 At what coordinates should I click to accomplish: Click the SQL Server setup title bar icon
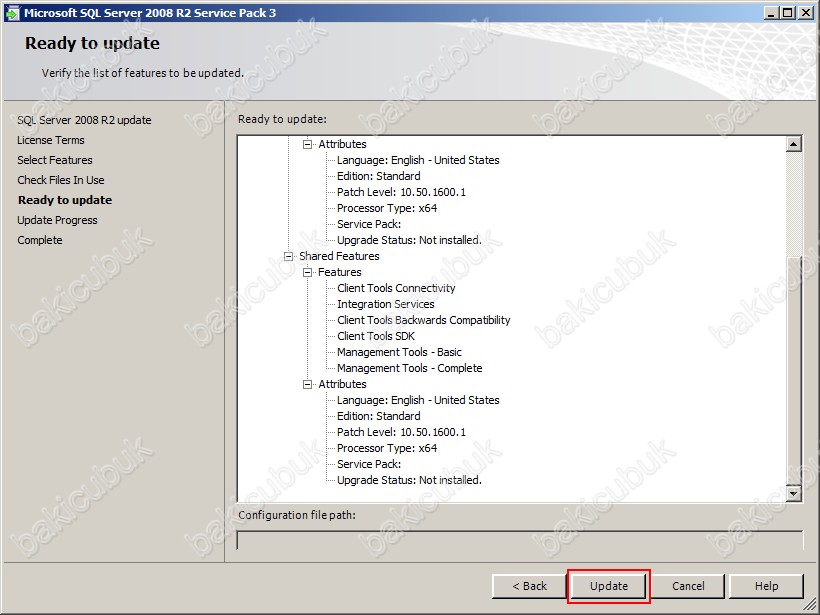(12, 13)
